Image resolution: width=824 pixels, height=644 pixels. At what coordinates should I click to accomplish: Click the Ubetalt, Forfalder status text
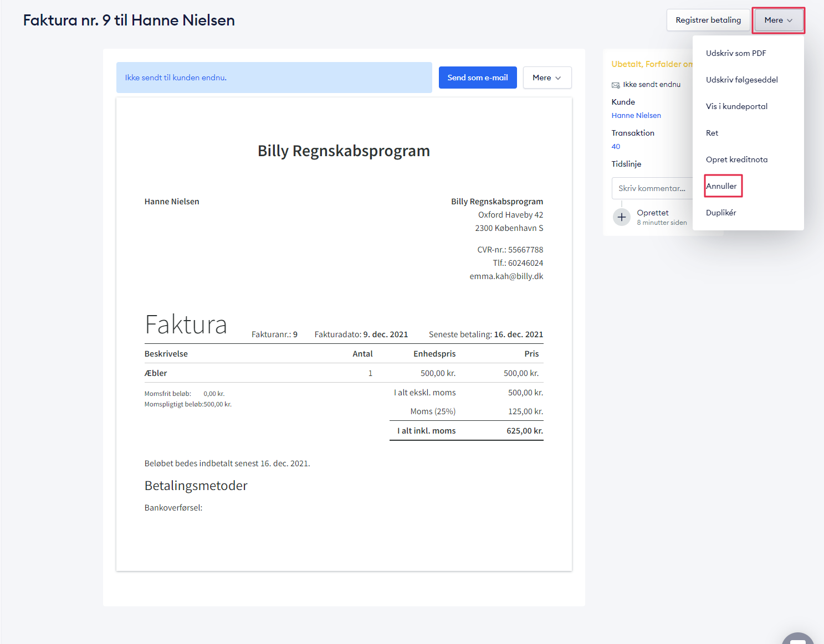tap(652, 64)
